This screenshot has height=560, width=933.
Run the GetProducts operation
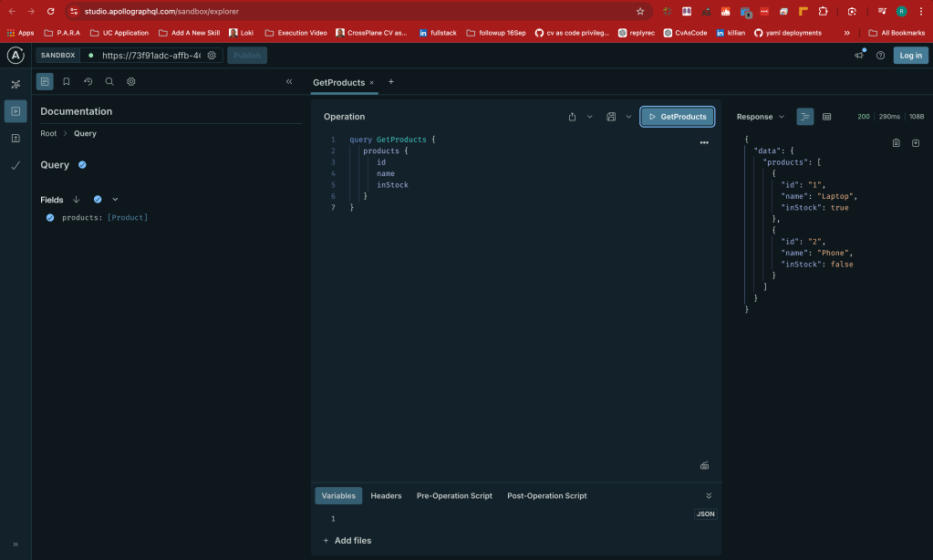(x=677, y=117)
